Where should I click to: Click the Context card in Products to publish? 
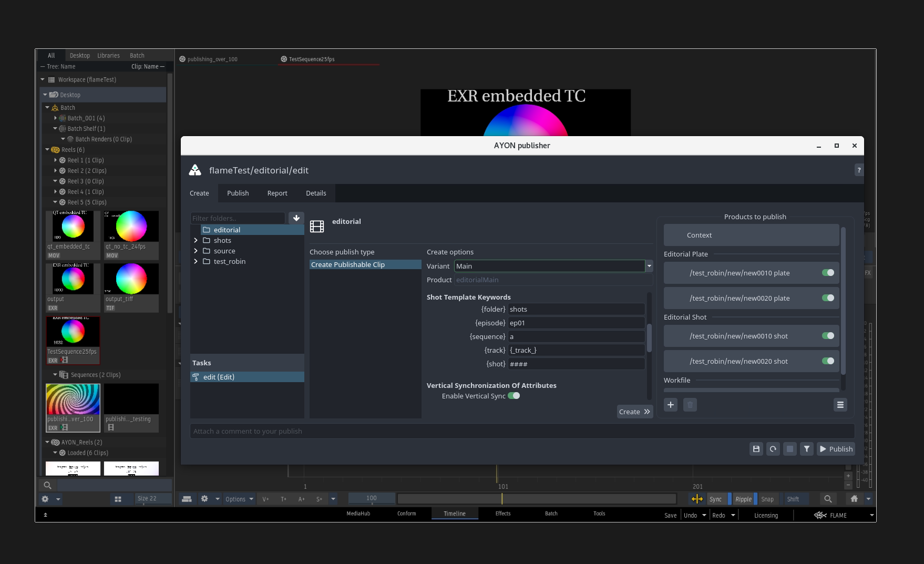pos(751,235)
